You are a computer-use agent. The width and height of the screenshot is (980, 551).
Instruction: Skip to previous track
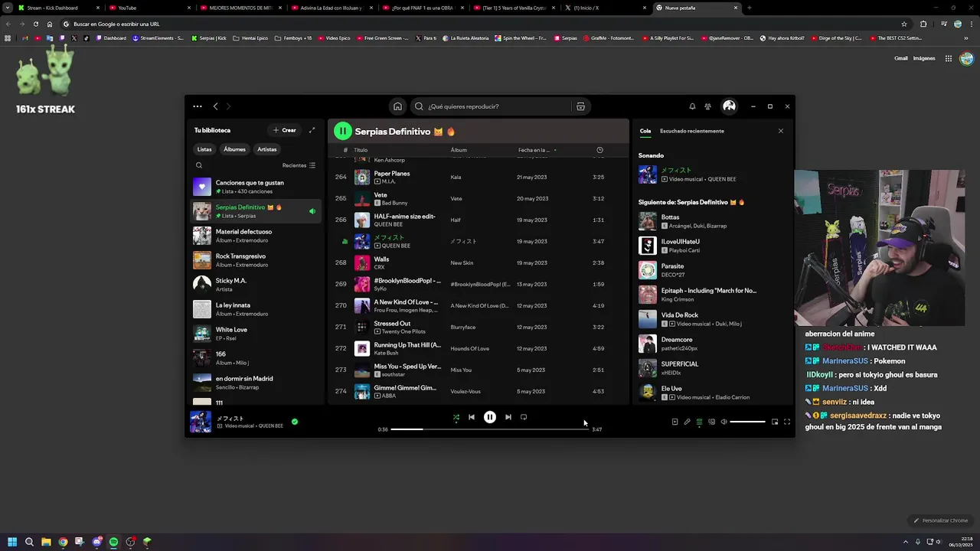472,417
